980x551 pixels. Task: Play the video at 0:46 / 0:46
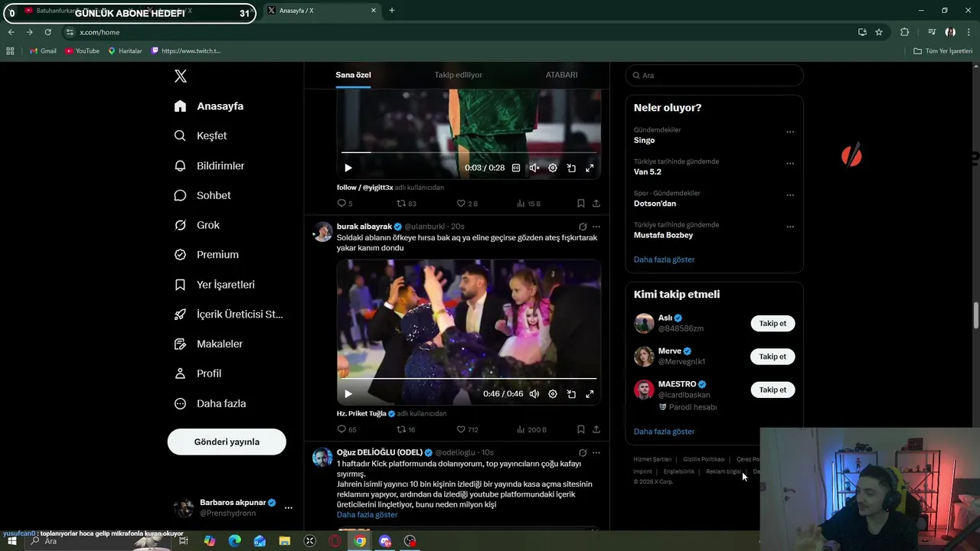pos(348,393)
